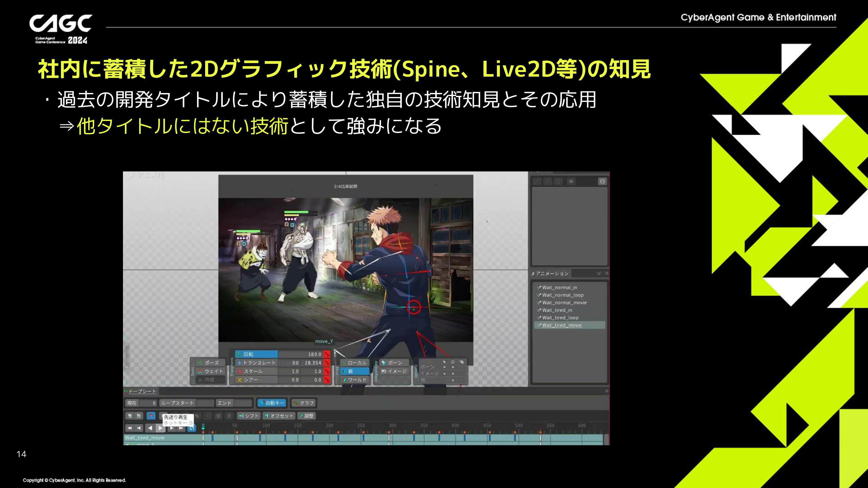Screen dimensions: 868x488
Task: Click the 現在 frame input field
Action: pos(148,403)
